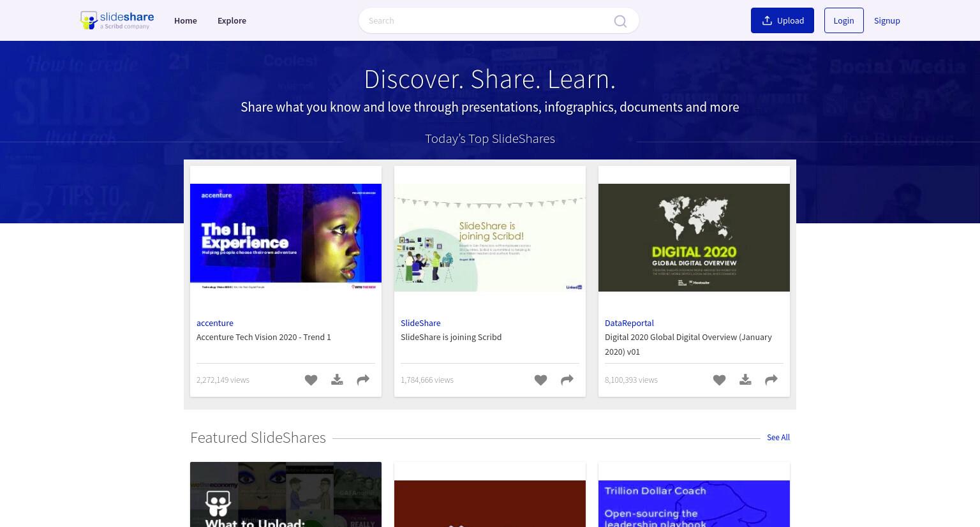Click the Featured SlideShares heading
The height and width of the screenshot is (527, 980).
(x=258, y=437)
